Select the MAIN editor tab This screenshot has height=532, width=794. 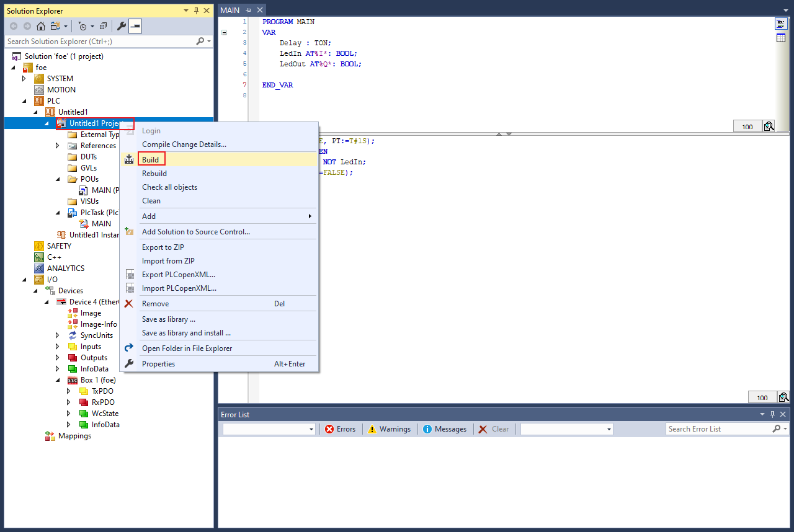(x=230, y=10)
